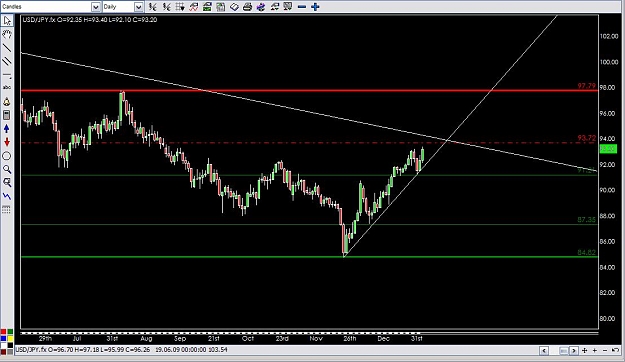625x362 pixels.
Task: Click the green chart template icon
Action: pos(207,7)
